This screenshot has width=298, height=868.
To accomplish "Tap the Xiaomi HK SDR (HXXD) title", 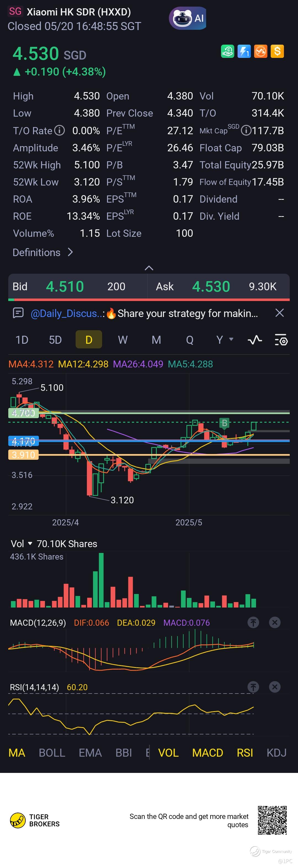I will coord(79,12).
